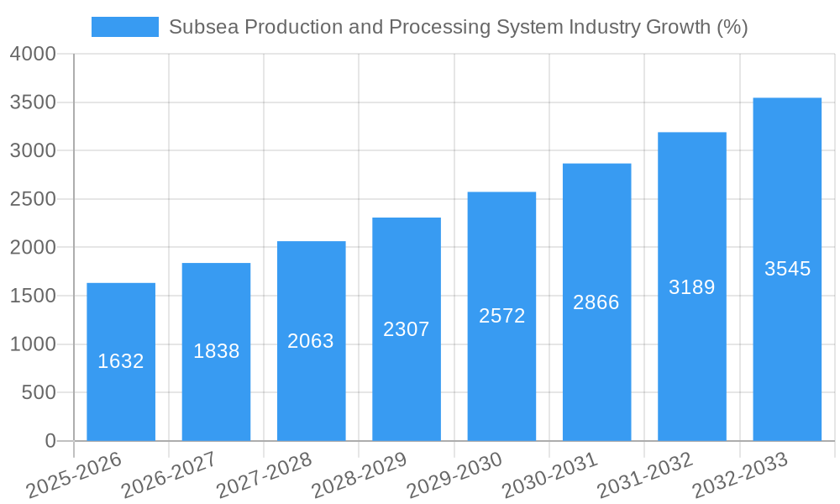Click the 2030-2031 x-axis label
This screenshot has width=840, height=504.
(x=550, y=475)
